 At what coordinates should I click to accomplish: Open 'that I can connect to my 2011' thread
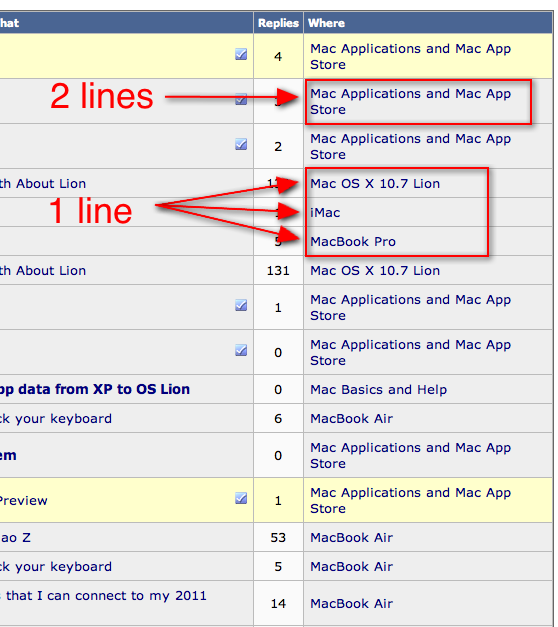[103, 596]
